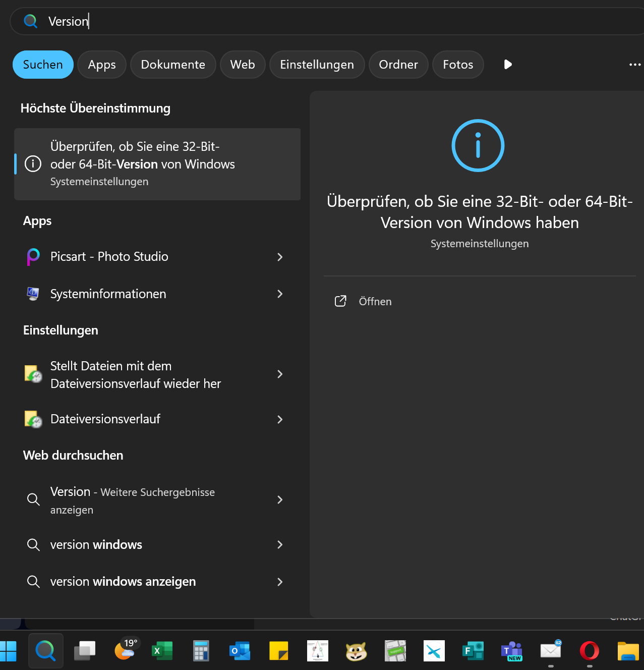Expand 'version windows anzeigen' web suggestion arrow
644x670 pixels.
point(280,582)
